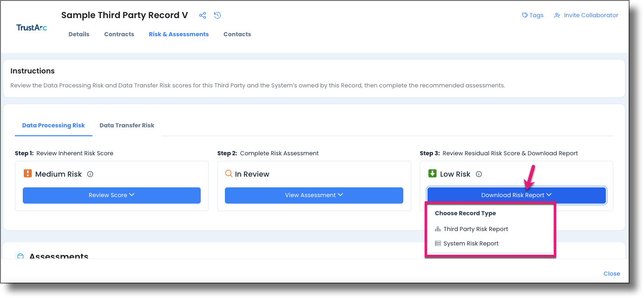Switch to the Details tab
This screenshot has height=298, width=644.
(x=79, y=34)
